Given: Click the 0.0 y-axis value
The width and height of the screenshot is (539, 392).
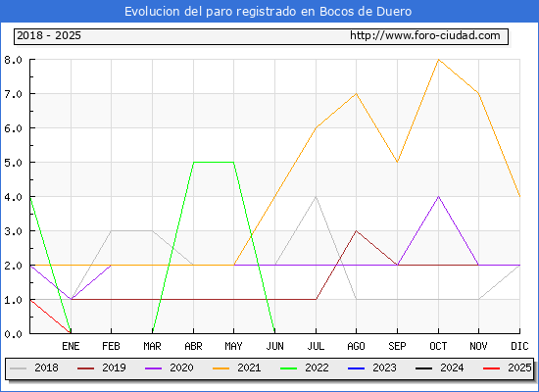Looking at the screenshot, I should click(13, 334).
